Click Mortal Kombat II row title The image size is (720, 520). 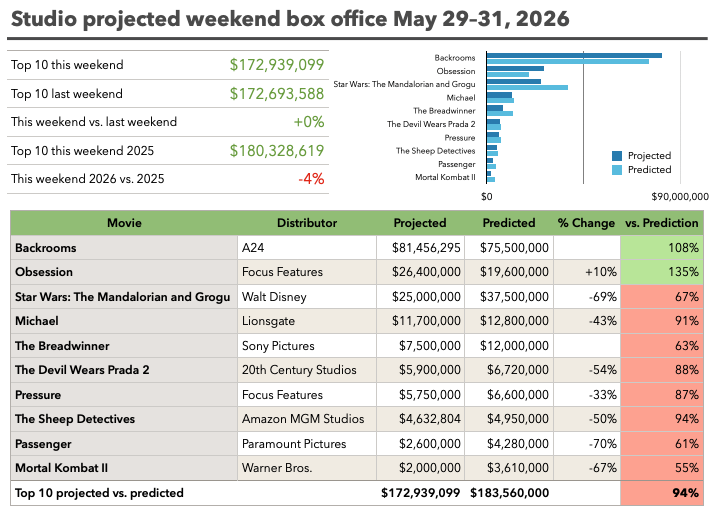tap(124, 468)
